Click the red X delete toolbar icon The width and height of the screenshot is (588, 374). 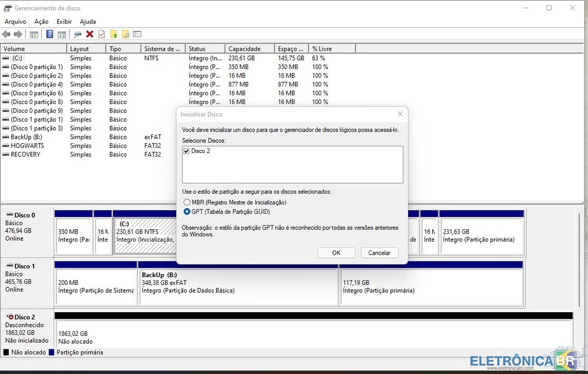[x=90, y=34]
